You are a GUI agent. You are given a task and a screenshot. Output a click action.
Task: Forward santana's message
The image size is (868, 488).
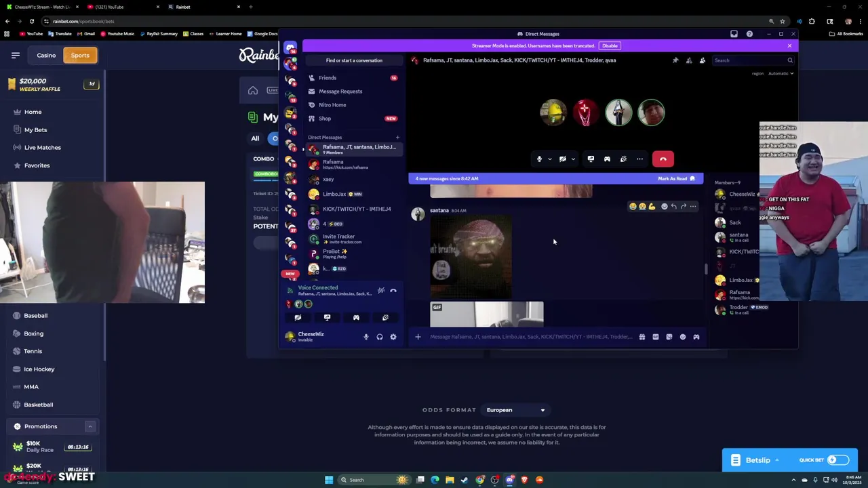pyautogui.click(x=684, y=206)
